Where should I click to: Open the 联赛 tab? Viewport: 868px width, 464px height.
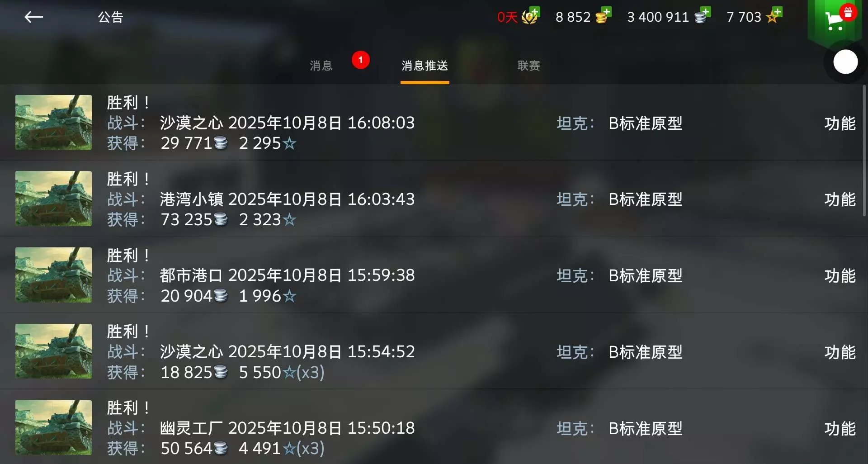[x=528, y=66]
